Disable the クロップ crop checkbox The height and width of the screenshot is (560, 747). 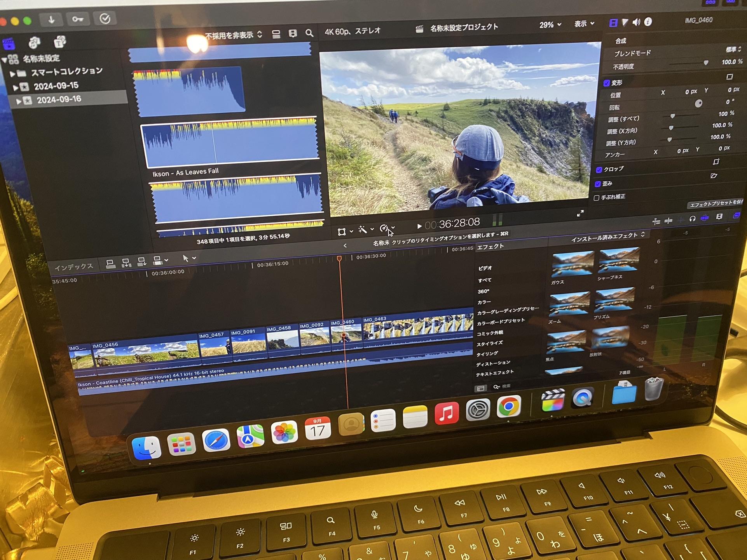tap(599, 169)
